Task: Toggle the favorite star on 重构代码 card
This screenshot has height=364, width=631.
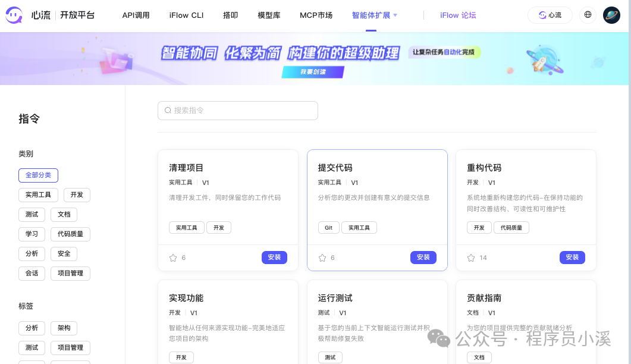Action: [x=470, y=258]
